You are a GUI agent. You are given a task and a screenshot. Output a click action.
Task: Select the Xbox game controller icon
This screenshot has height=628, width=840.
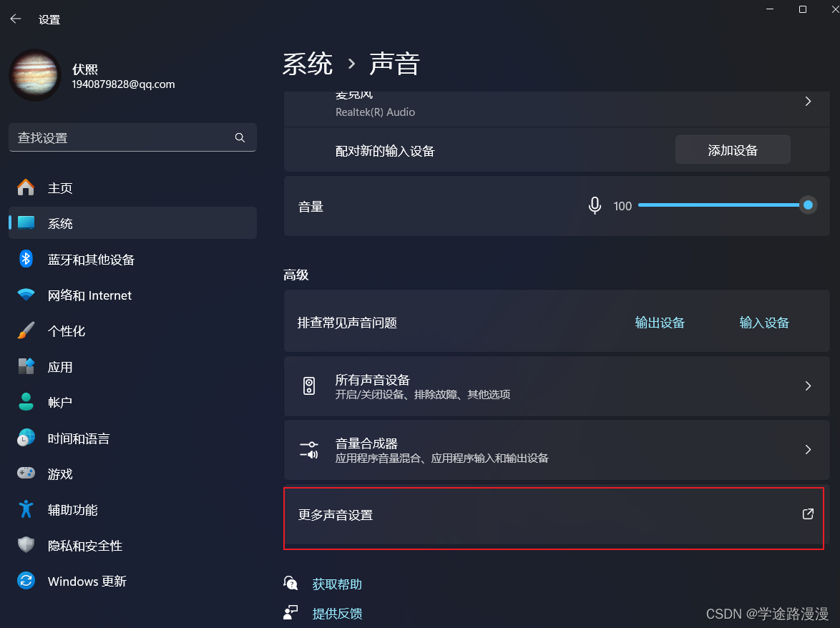coord(26,474)
